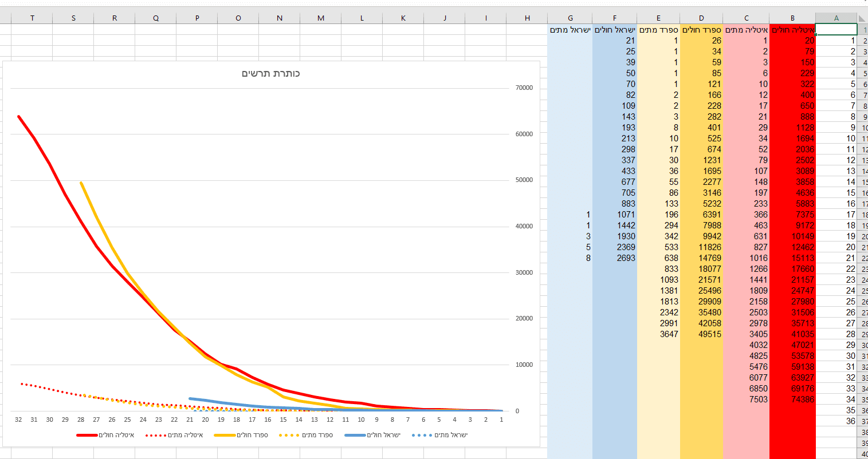Select column H header

(527, 18)
